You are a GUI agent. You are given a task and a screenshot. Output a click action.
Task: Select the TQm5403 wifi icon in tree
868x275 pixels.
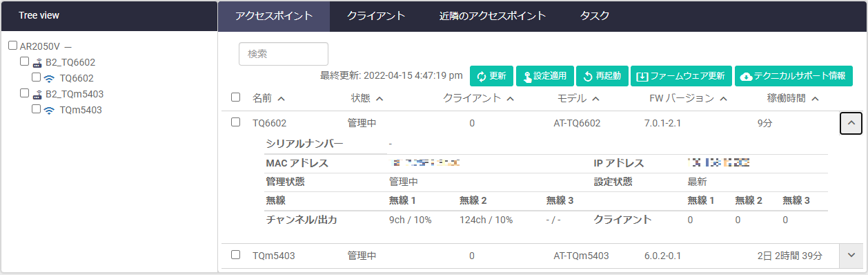tap(49, 110)
